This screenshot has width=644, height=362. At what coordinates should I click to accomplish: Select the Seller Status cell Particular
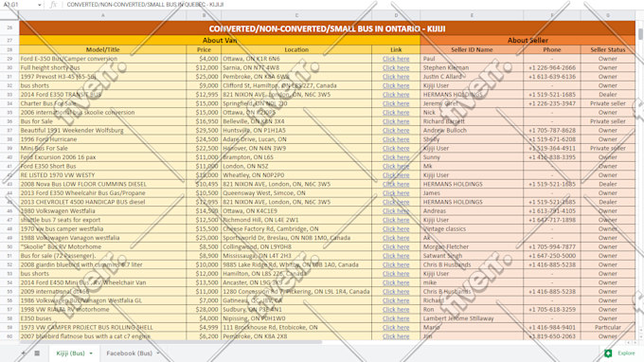(608, 328)
